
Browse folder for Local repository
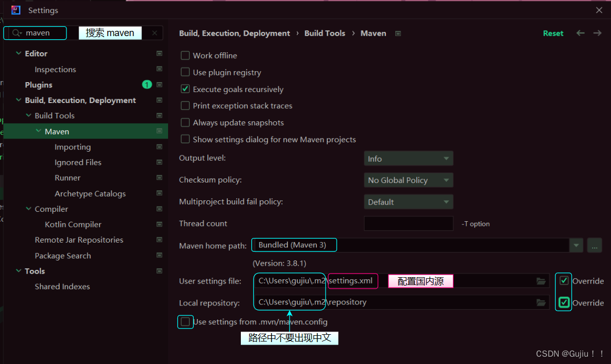541,302
